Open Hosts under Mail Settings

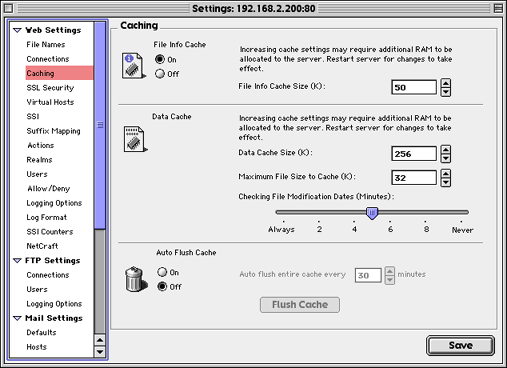point(36,347)
